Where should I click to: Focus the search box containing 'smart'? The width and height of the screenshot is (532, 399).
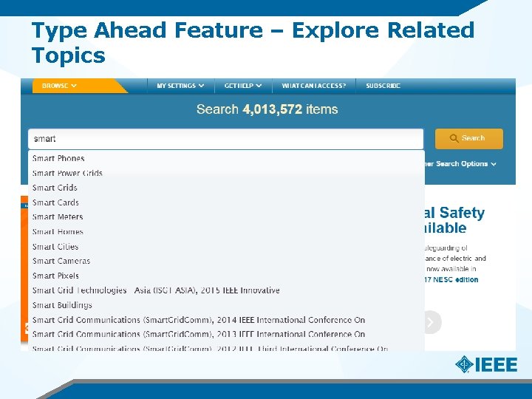click(225, 139)
